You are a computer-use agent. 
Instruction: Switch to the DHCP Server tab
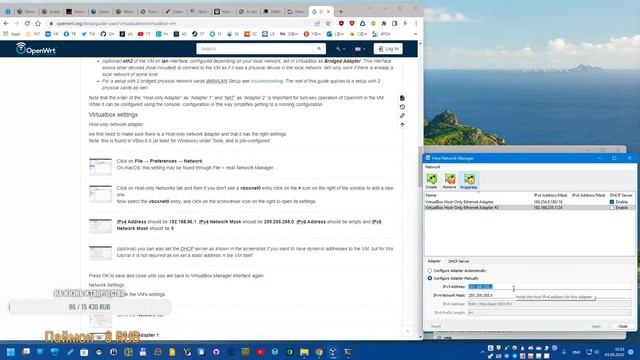click(458, 261)
